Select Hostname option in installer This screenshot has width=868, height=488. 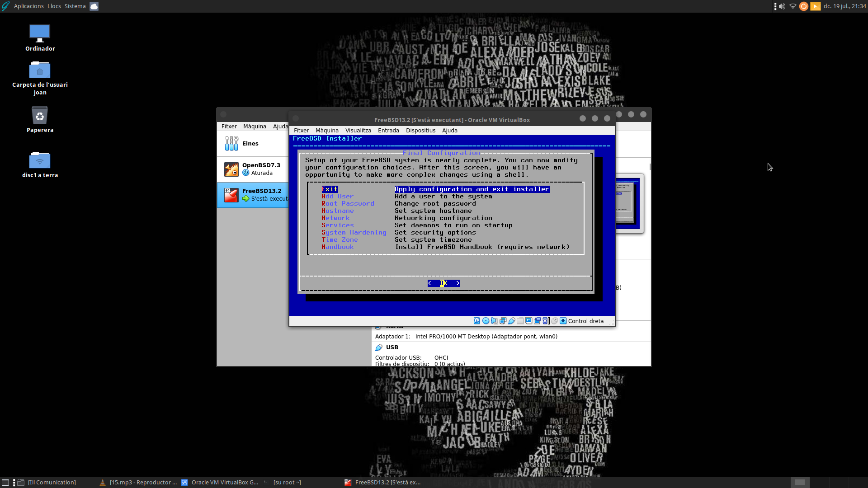click(337, 211)
